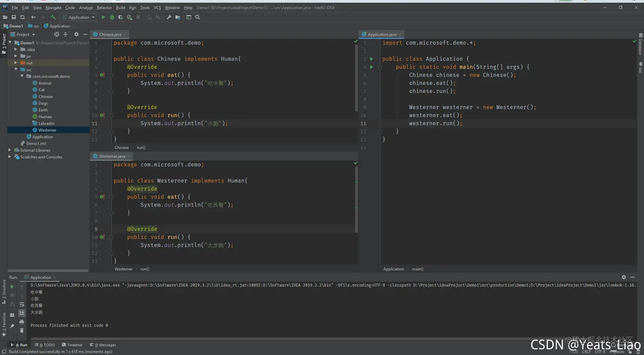Screen dimensions: 644x355
Task: Collapse the com.microsoft.demo package node
Action: tap(22, 76)
